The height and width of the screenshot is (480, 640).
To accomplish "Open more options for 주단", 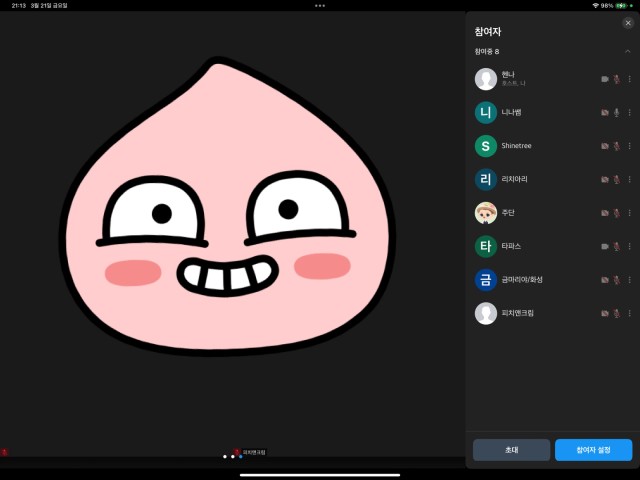I will (629, 213).
